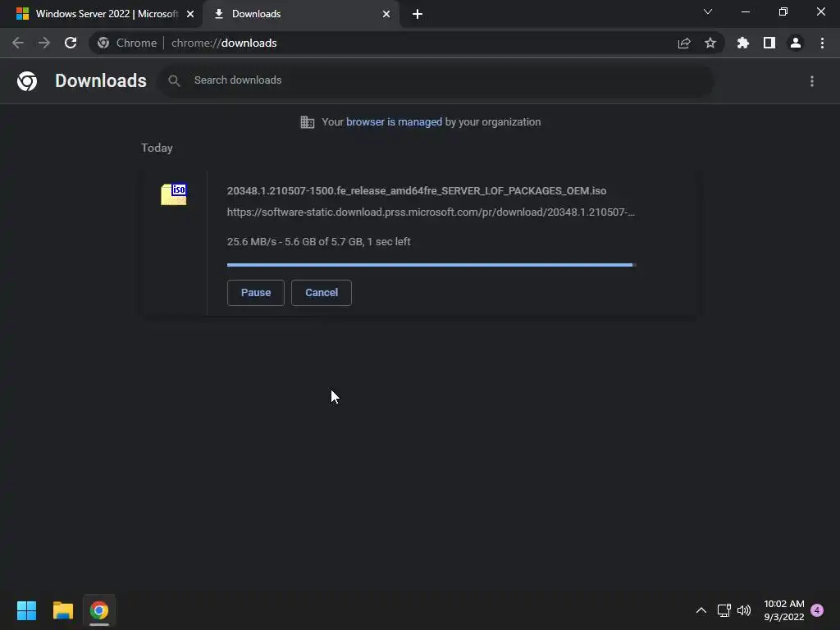Click the browser forward arrow
The image size is (840, 630).
click(44, 43)
